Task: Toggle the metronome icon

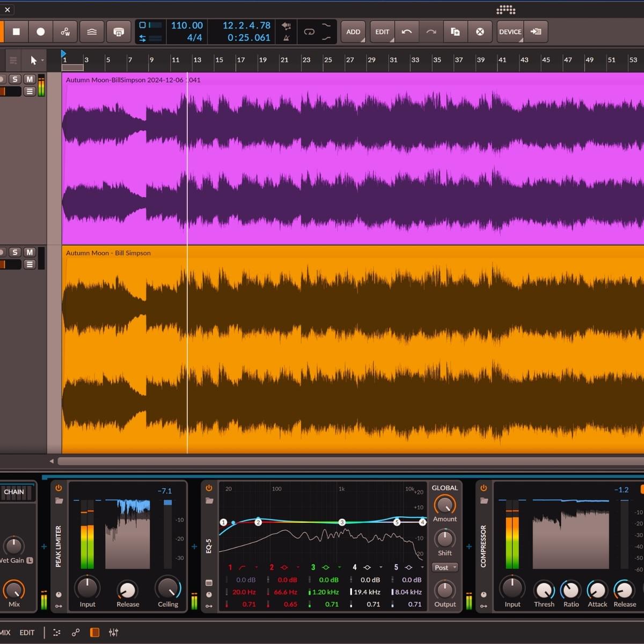Action: (x=287, y=38)
